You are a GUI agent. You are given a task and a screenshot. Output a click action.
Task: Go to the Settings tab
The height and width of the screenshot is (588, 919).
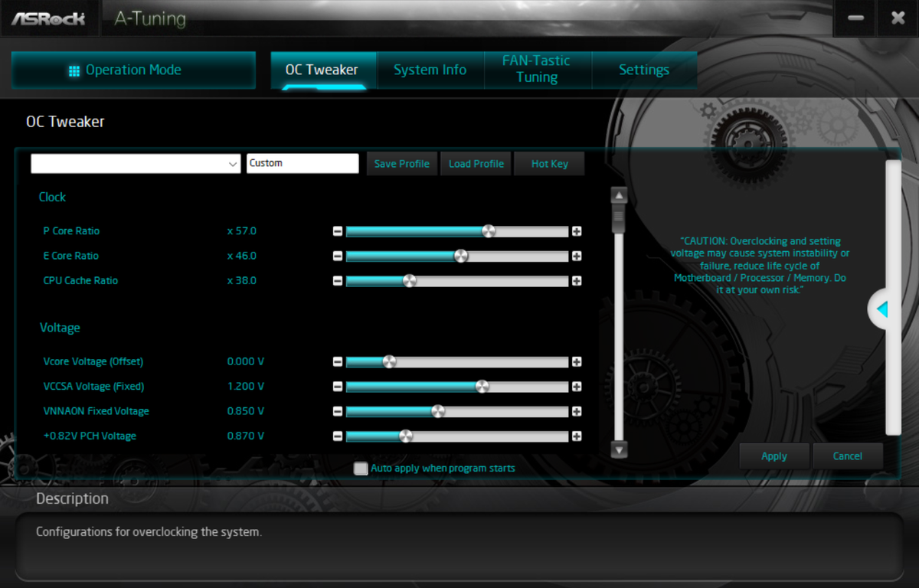pos(644,70)
